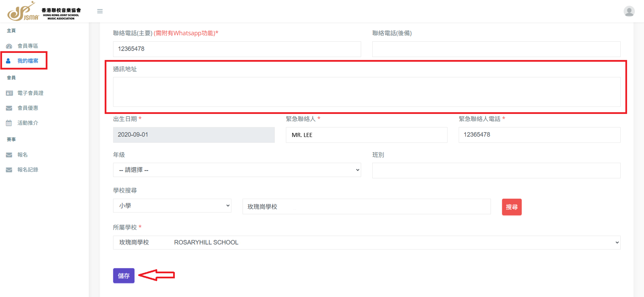The width and height of the screenshot is (644, 297).
Task: Click the 電子會員證 card icon
Action: point(9,93)
